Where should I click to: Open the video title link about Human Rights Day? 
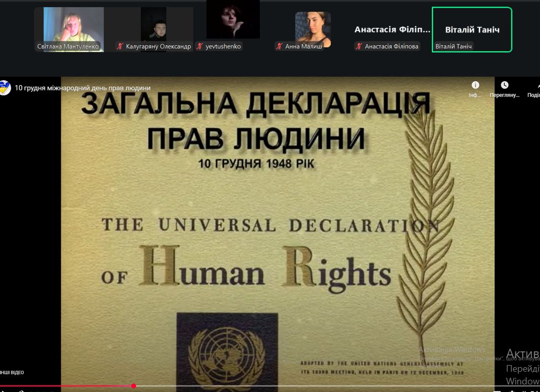[84, 87]
